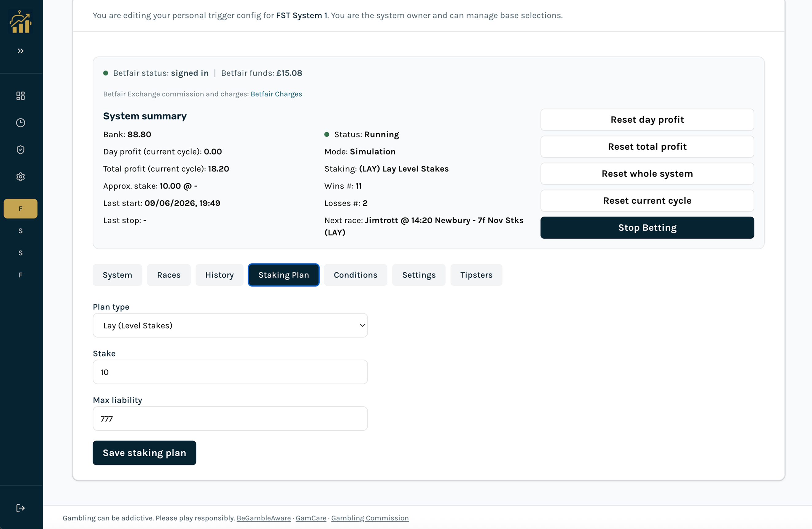Click Save staking plan button
The width and height of the screenshot is (812, 529).
pos(144,453)
